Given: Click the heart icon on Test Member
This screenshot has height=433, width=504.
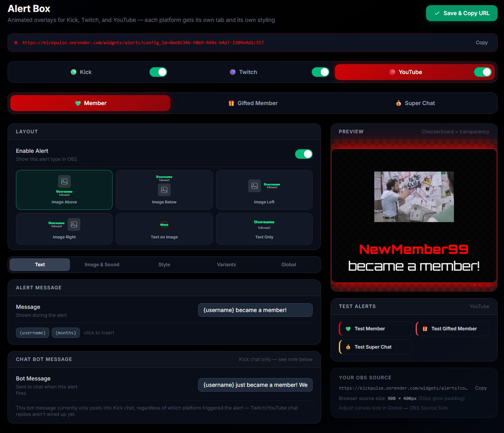Looking at the screenshot, I should pyautogui.click(x=348, y=329).
